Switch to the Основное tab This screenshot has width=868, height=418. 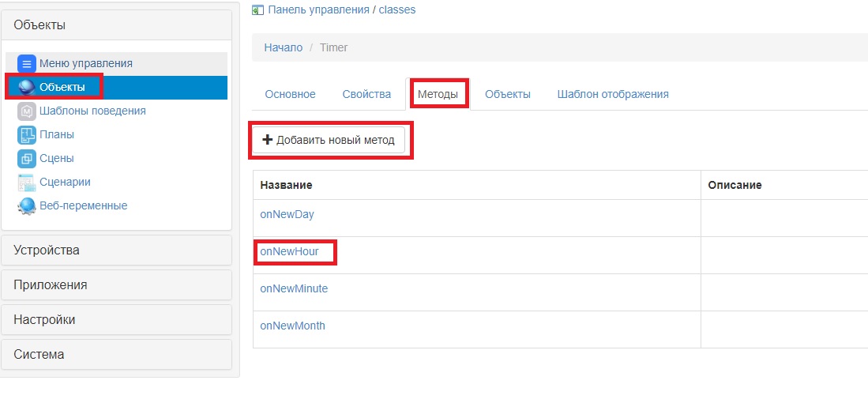point(290,94)
